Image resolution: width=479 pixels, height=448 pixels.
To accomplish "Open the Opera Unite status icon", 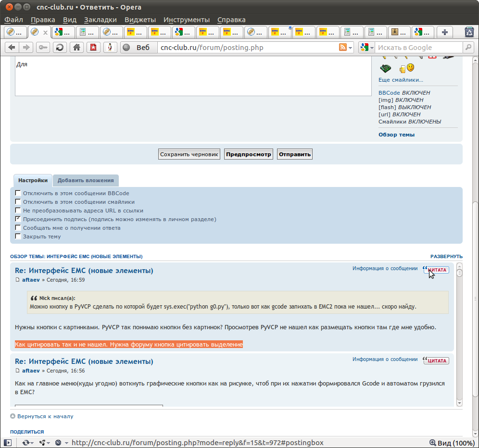I will [42, 443].
